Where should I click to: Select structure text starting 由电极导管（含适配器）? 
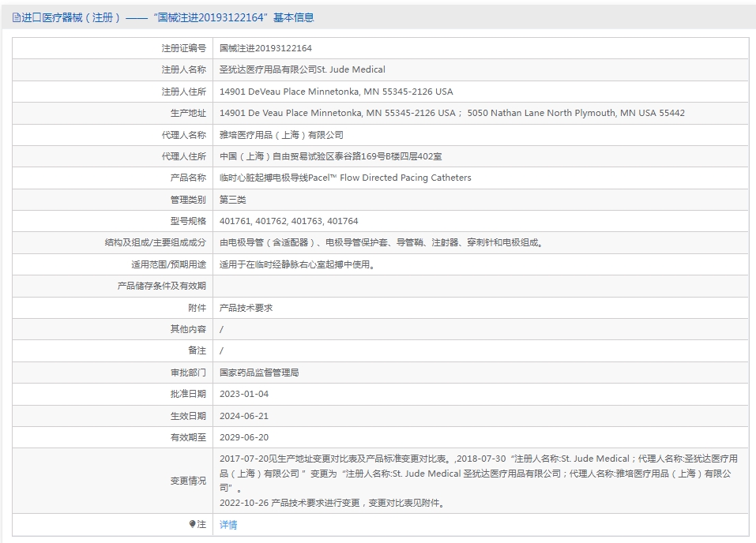(x=382, y=242)
